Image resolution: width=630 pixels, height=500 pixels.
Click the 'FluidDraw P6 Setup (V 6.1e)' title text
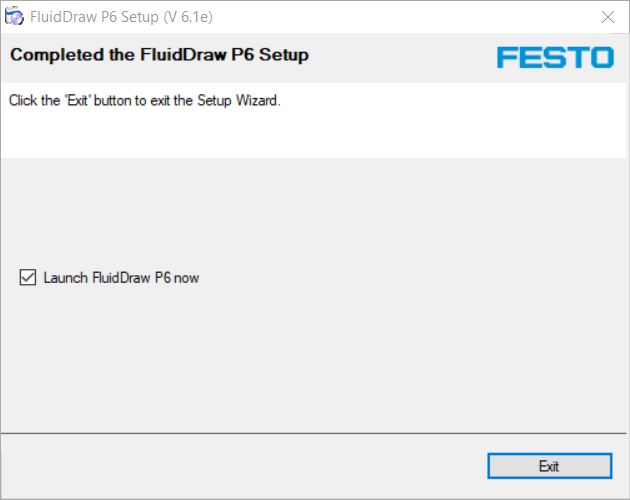pyautogui.click(x=121, y=17)
